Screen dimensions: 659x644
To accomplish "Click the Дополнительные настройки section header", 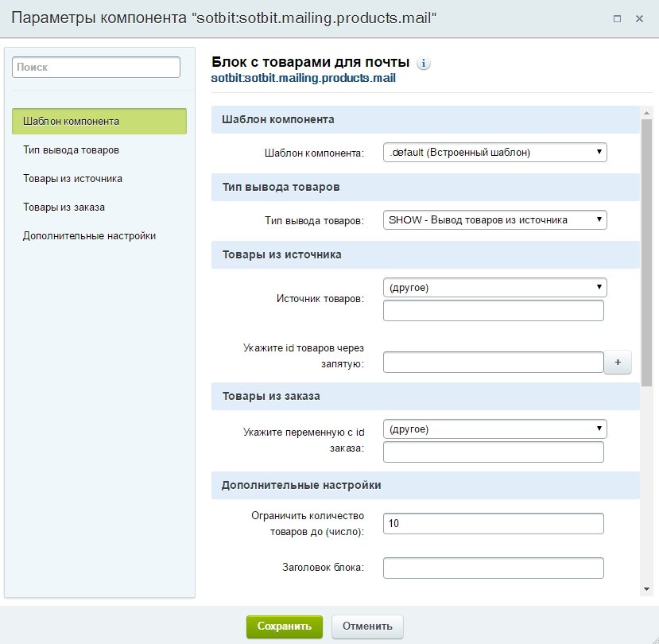I will 425,486.
